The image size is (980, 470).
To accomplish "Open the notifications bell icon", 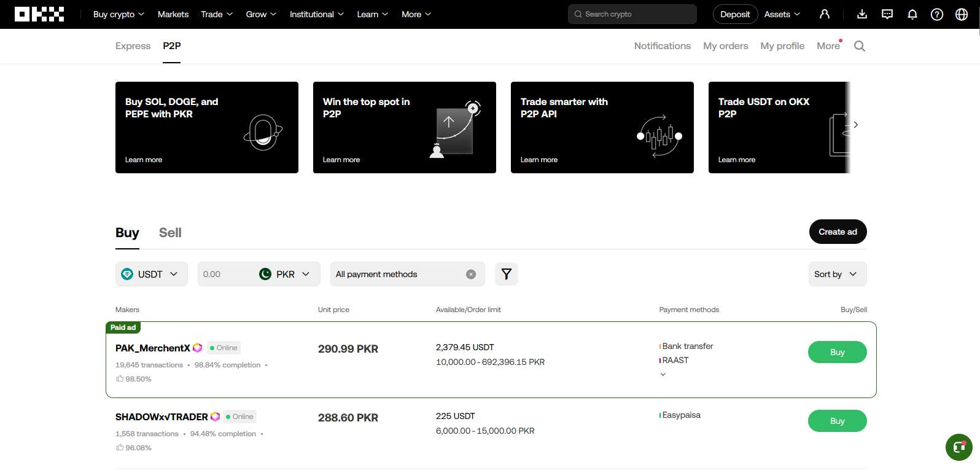I will [912, 14].
